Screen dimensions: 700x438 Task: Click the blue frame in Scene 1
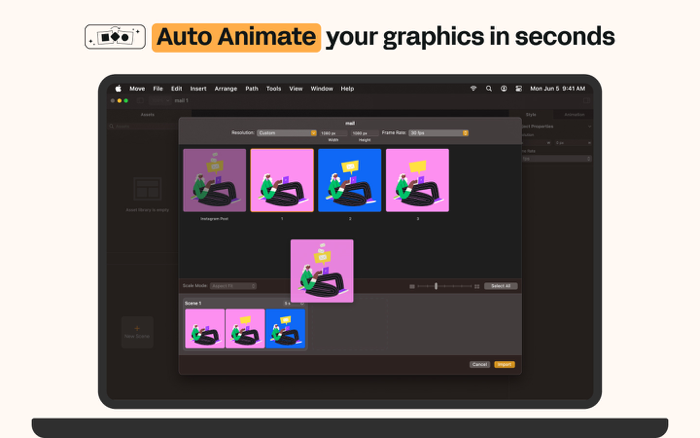[286, 329]
